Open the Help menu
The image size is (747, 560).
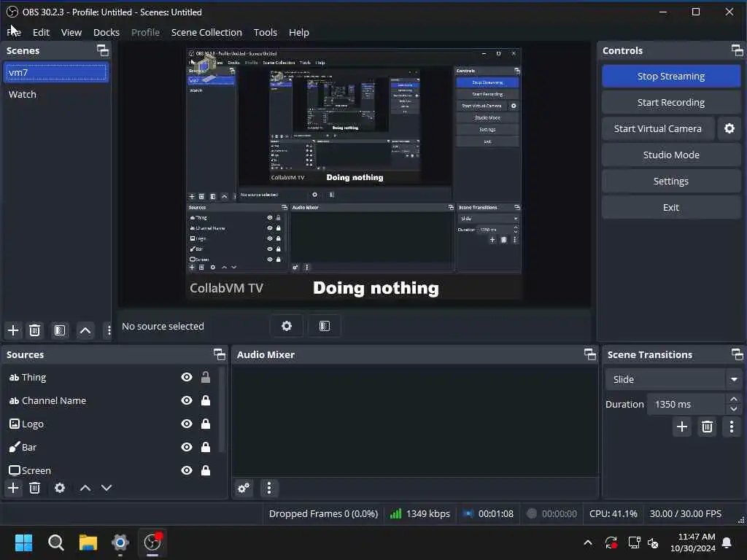pos(299,32)
